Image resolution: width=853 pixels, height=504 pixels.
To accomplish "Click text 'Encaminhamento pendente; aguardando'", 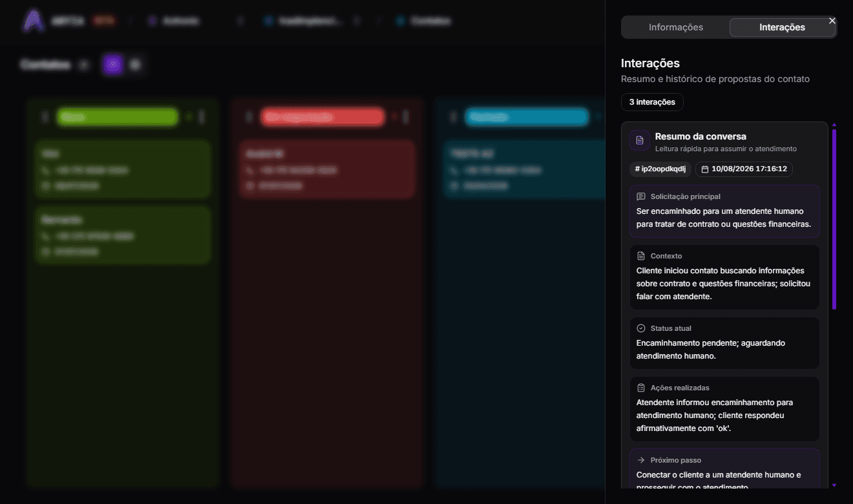I will coord(711,343).
